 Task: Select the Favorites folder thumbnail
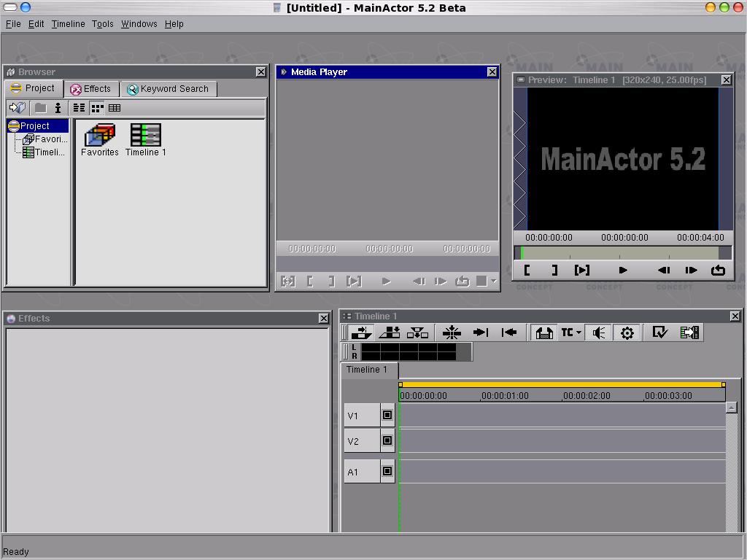tap(99, 140)
